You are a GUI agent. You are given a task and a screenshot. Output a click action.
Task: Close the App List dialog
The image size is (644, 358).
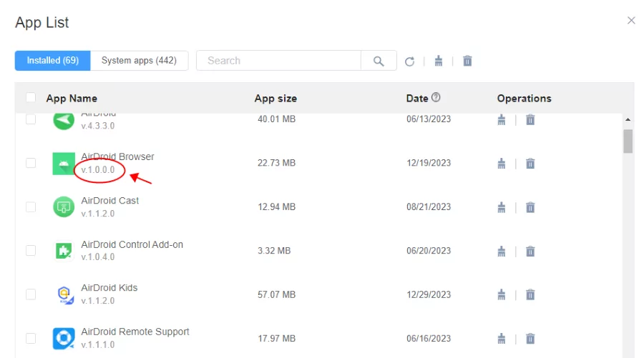[631, 21]
